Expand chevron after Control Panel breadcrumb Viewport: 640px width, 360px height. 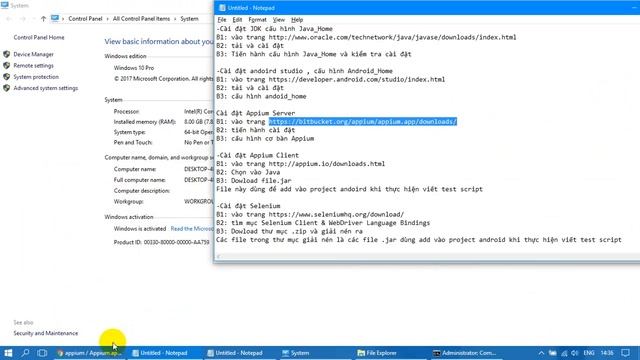(108, 19)
